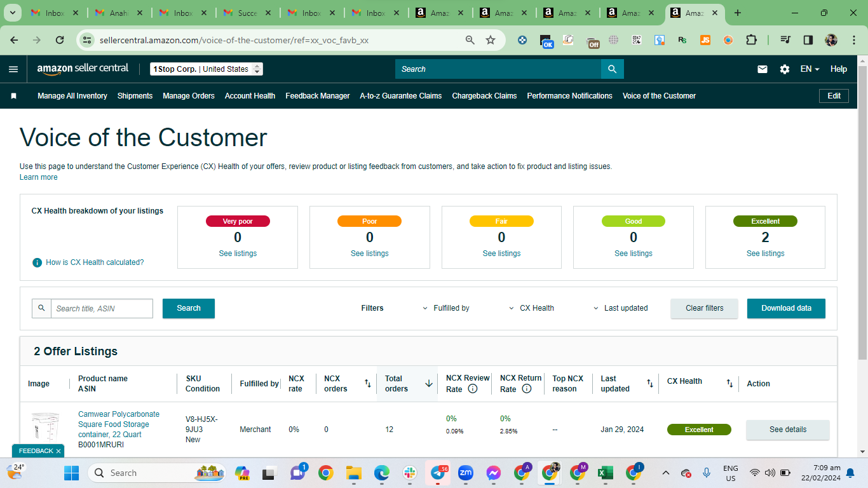868x488 pixels.
Task: Open the Chrome extensions puzzle icon
Action: tap(751, 40)
